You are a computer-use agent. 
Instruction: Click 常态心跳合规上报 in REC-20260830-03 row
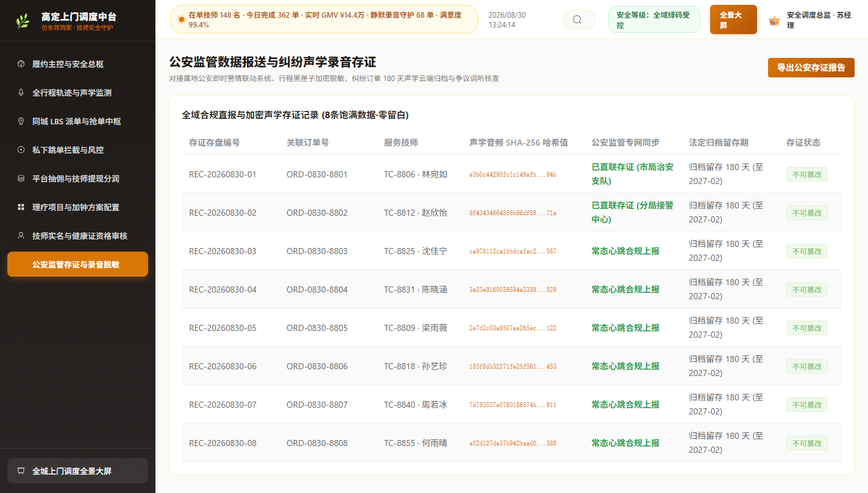coord(625,251)
